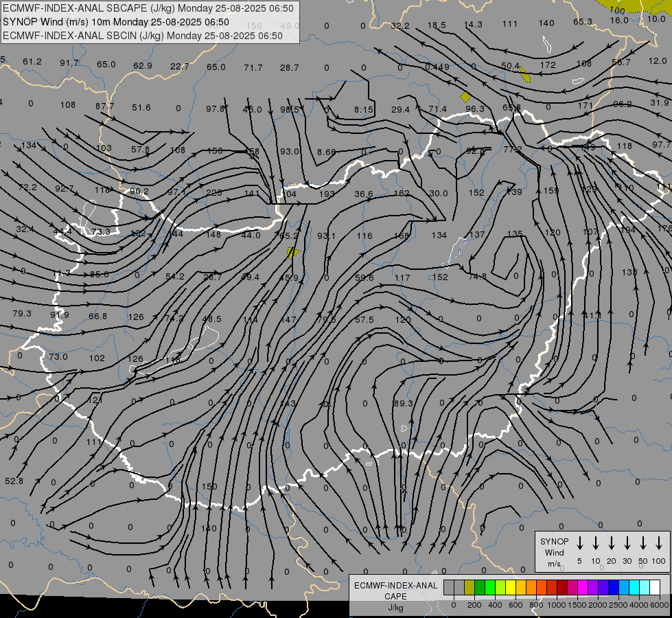Pick the olive swatch in CAPE legend
The image size is (672, 618).
click(470, 588)
